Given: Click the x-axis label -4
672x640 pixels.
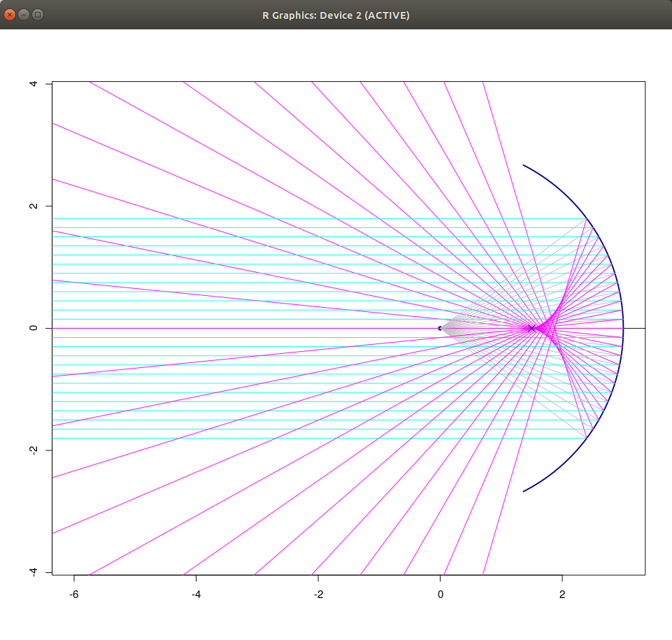Looking at the screenshot, I should pos(196,595).
